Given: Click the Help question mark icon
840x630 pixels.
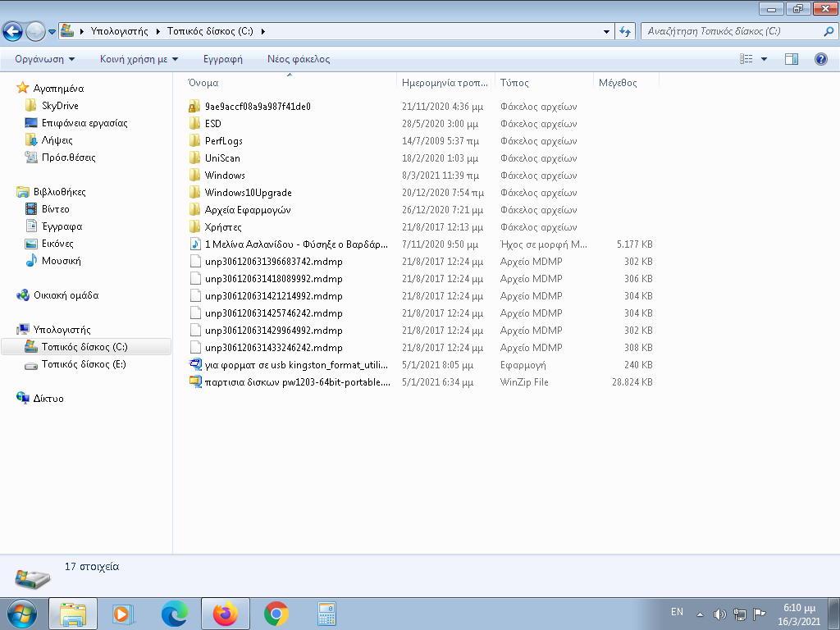Looking at the screenshot, I should tap(820, 59).
